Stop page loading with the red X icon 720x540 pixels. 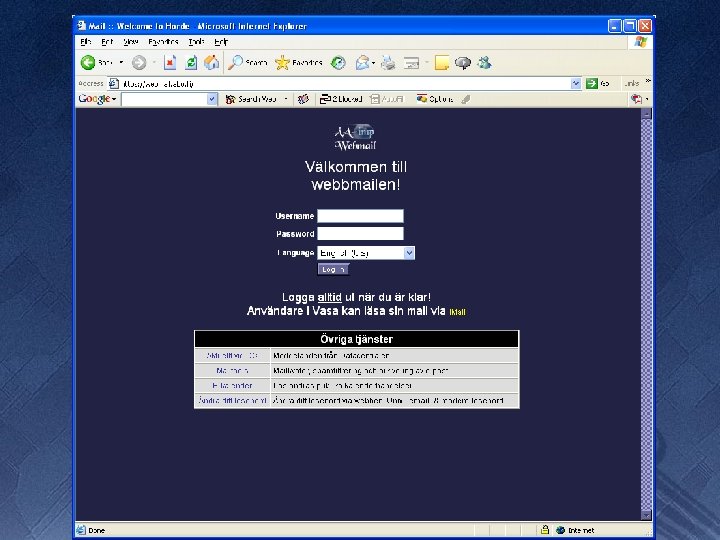pos(170,62)
